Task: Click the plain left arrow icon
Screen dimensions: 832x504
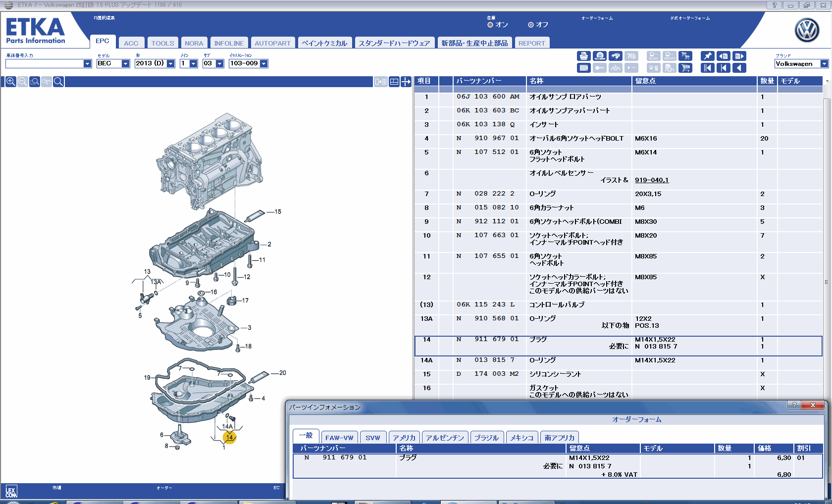Action: point(739,68)
